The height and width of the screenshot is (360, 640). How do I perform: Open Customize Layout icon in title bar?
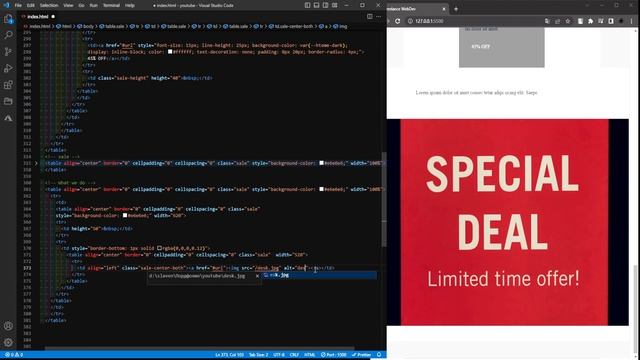tap(335, 5)
